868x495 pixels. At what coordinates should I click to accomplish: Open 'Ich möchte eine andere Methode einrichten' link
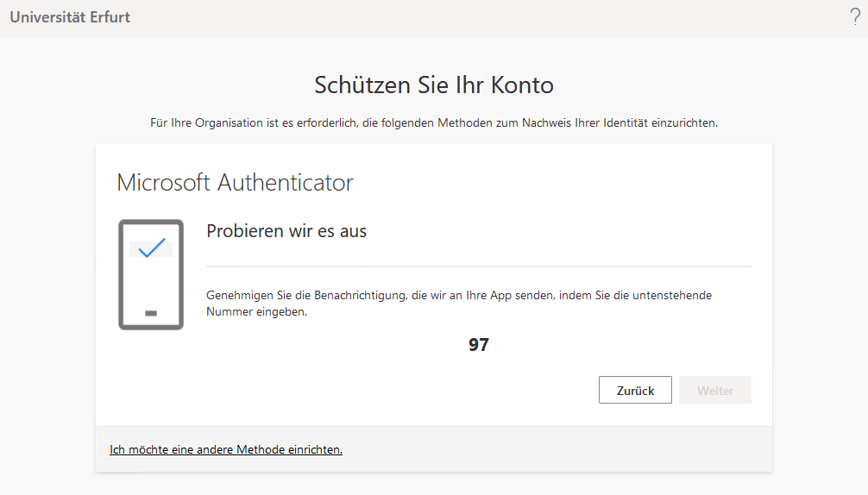click(x=226, y=449)
